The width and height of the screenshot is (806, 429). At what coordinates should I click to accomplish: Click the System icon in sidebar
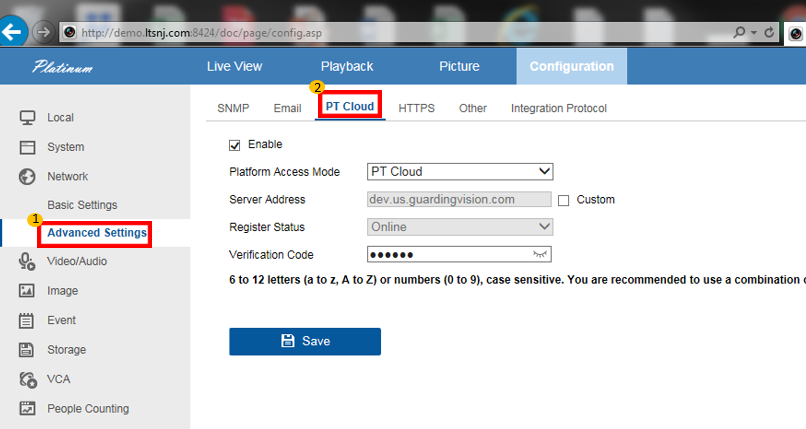pos(28,147)
